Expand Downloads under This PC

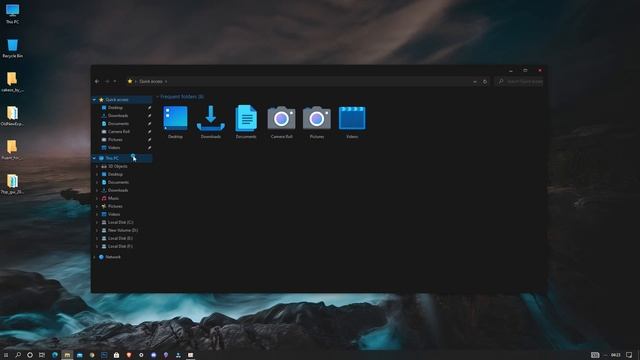pos(97,190)
